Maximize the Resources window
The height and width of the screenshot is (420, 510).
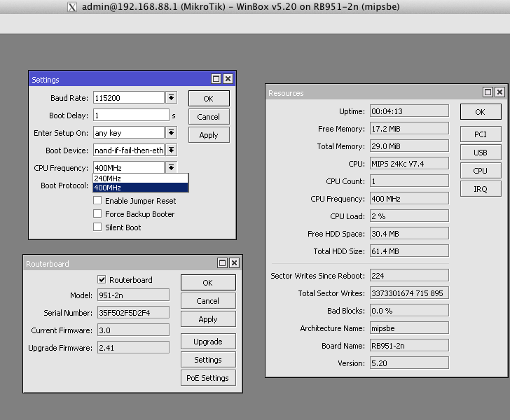(x=488, y=92)
